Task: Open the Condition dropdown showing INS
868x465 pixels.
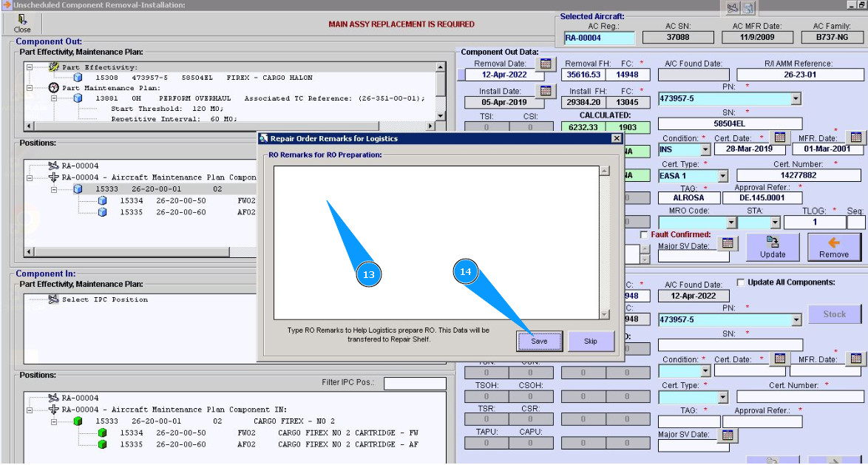Action: click(x=705, y=149)
